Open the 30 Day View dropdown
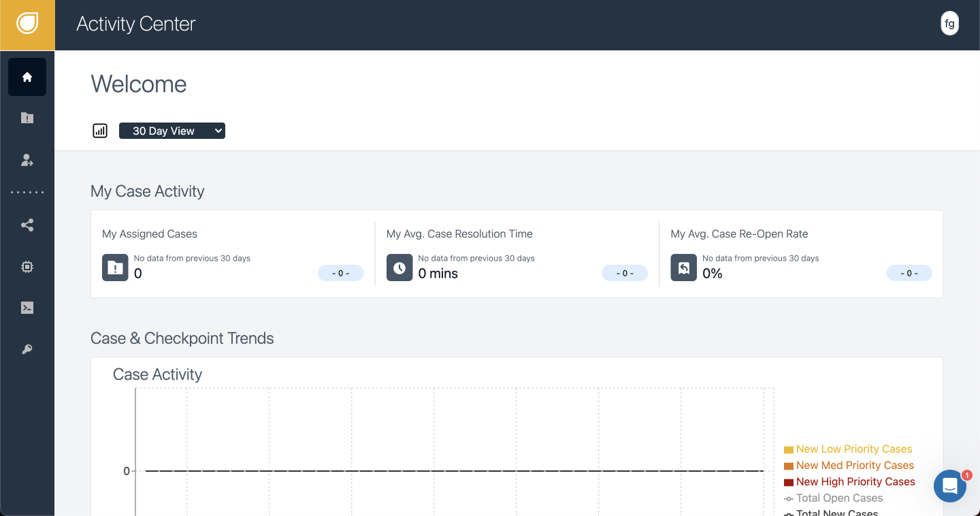Screen dimensions: 980x516 coord(172,131)
